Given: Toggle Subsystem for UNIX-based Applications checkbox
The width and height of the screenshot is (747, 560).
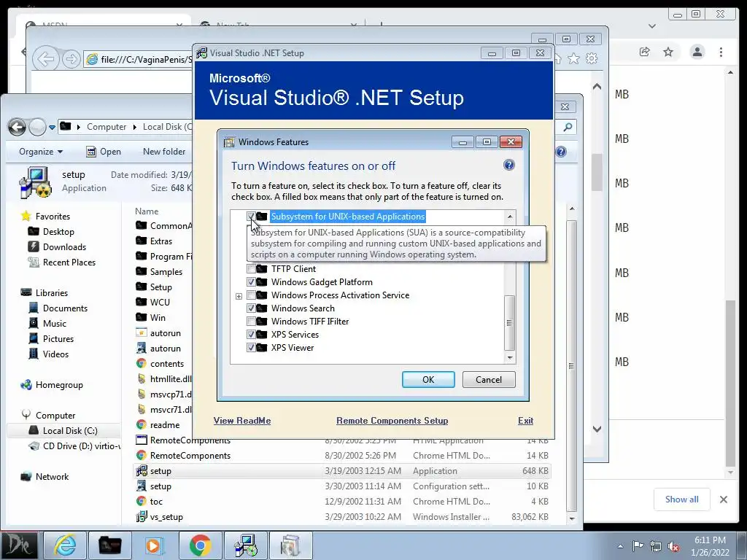Looking at the screenshot, I should pyautogui.click(x=251, y=217).
